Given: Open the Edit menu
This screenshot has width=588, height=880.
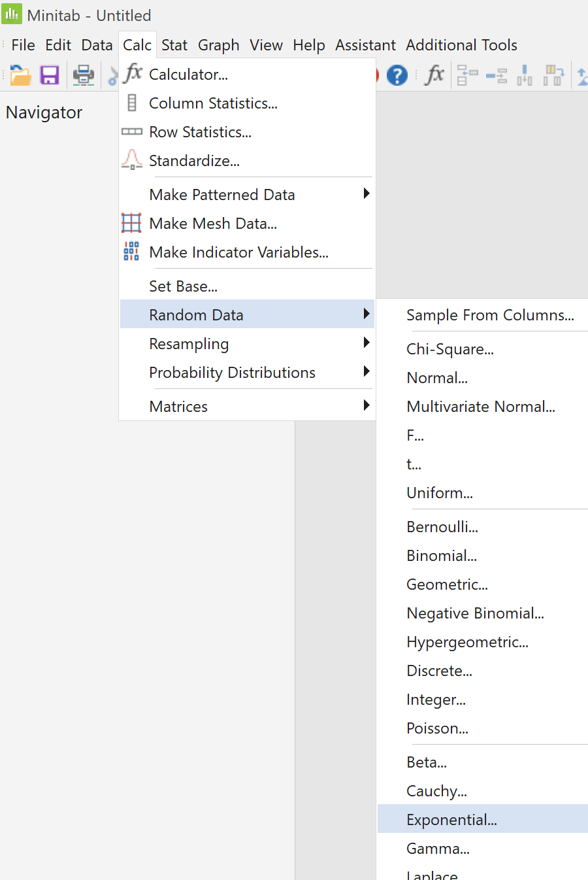Looking at the screenshot, I should [x=58, y=45].
